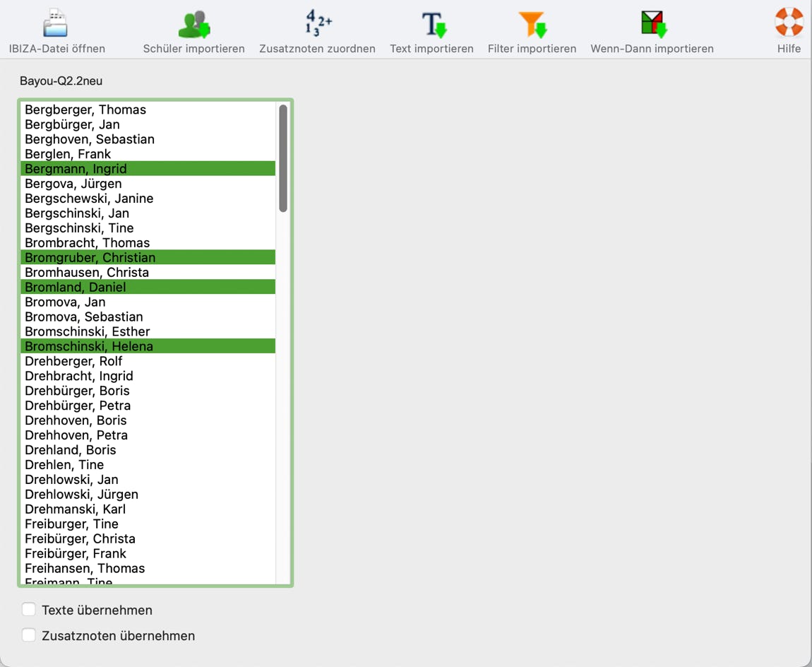
Task: Click the highlighted row Bromland, Daniel
Action: point(76,287)
